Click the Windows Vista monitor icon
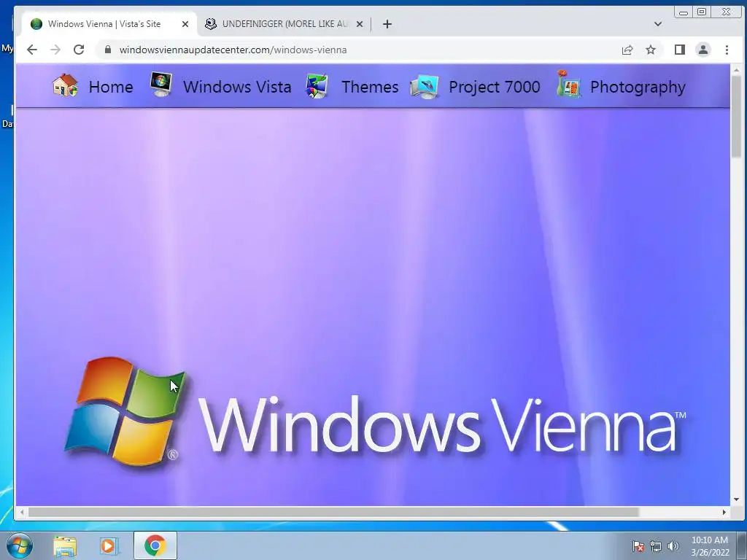 [x=161, y=85]
